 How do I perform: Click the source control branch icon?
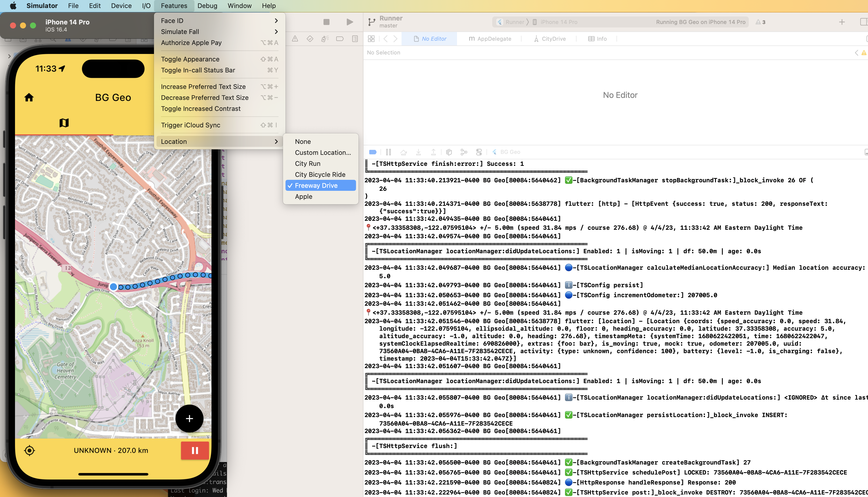click(x=371, y=22)
